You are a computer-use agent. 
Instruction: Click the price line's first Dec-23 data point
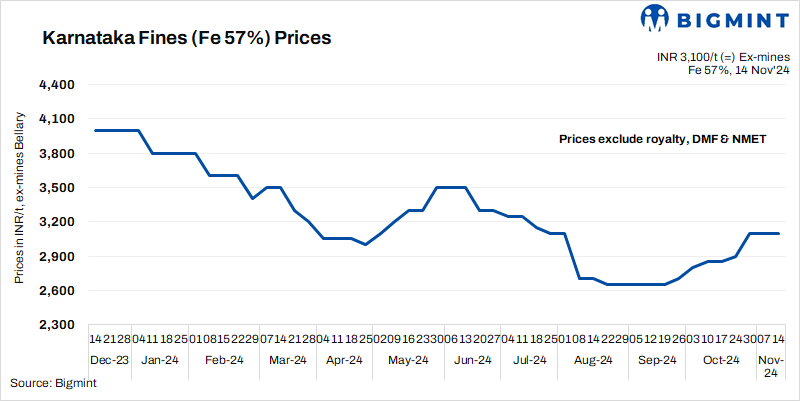(x=93, y=130)
